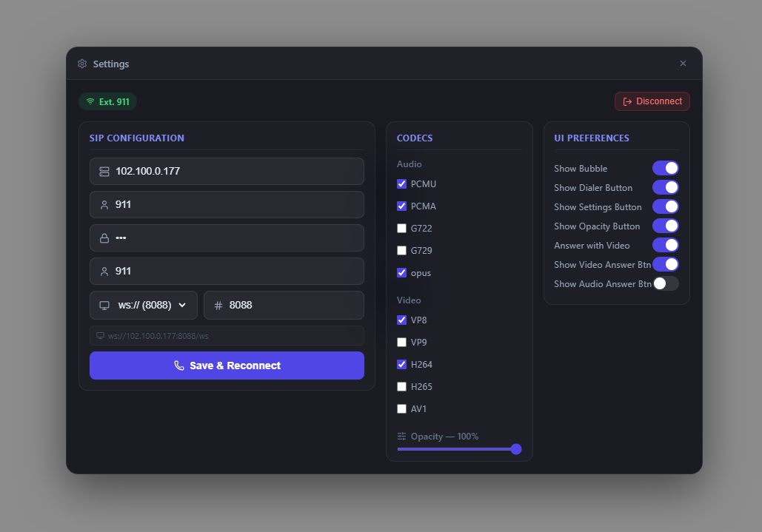
Task: Click the sliders icon next to Opacity label
Action: tap(402, 437)
